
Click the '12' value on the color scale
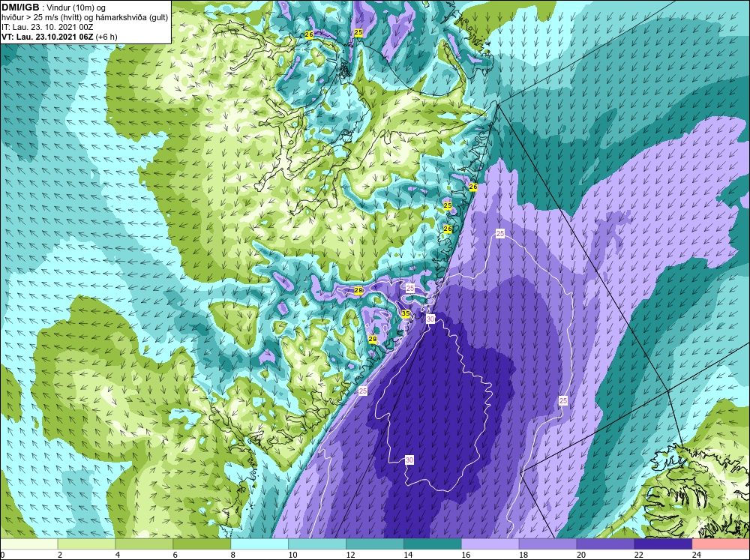coord(350,555)
